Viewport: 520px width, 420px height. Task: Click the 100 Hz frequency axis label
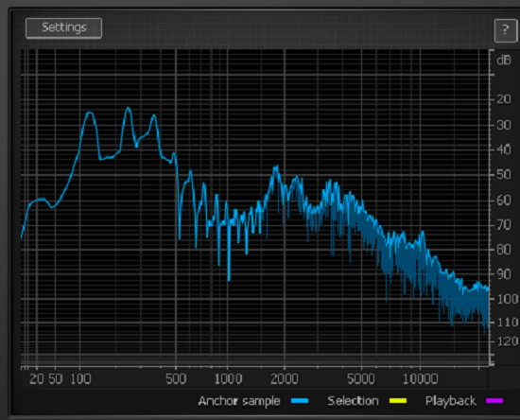(x=80, y=379)
